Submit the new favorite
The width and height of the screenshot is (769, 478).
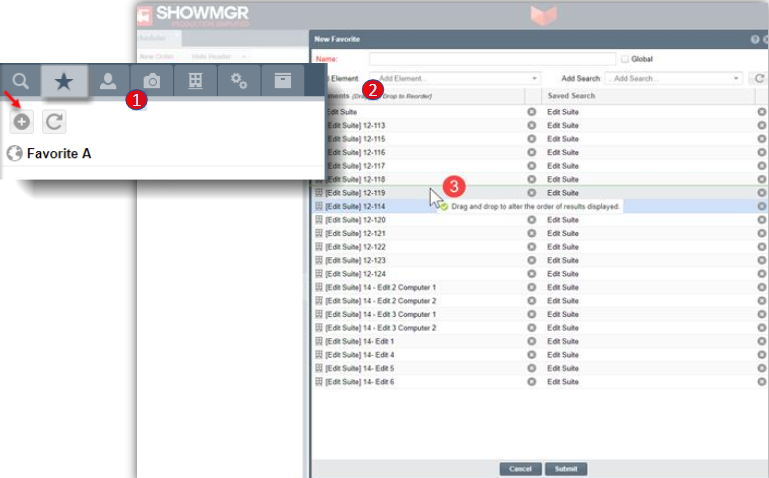point(566,469)
